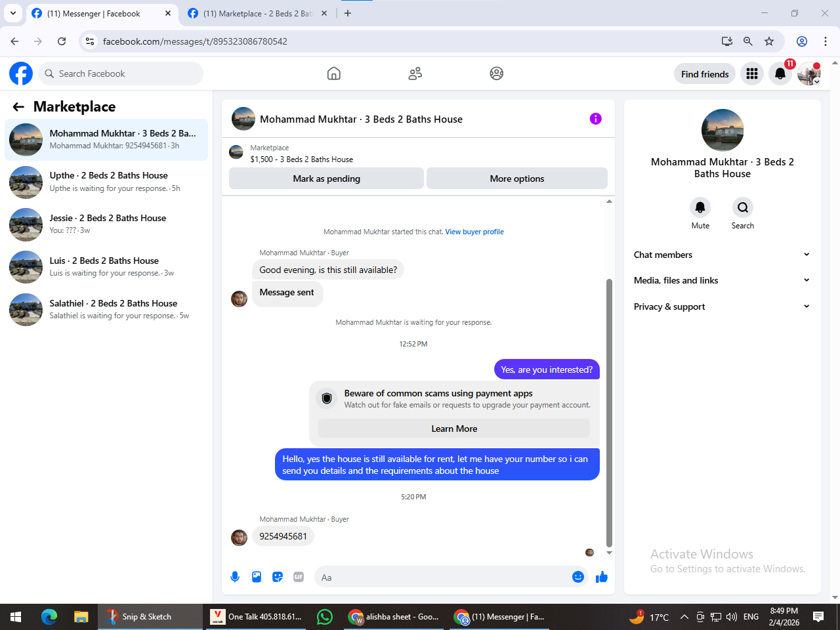Click Learn More on scam warning
840x630 pixels.
(454, 429)
